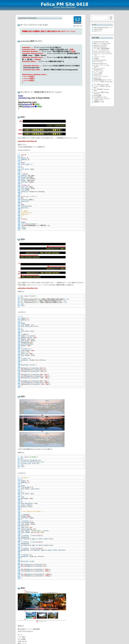Screen dimensions: 129x644
Task: Click the ホテル情報 text line
Action: coord(21,639)
